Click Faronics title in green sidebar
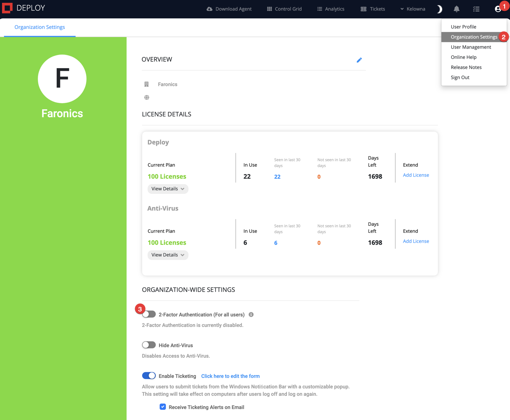This screenshot has width=510, height=420. [62, 114]
